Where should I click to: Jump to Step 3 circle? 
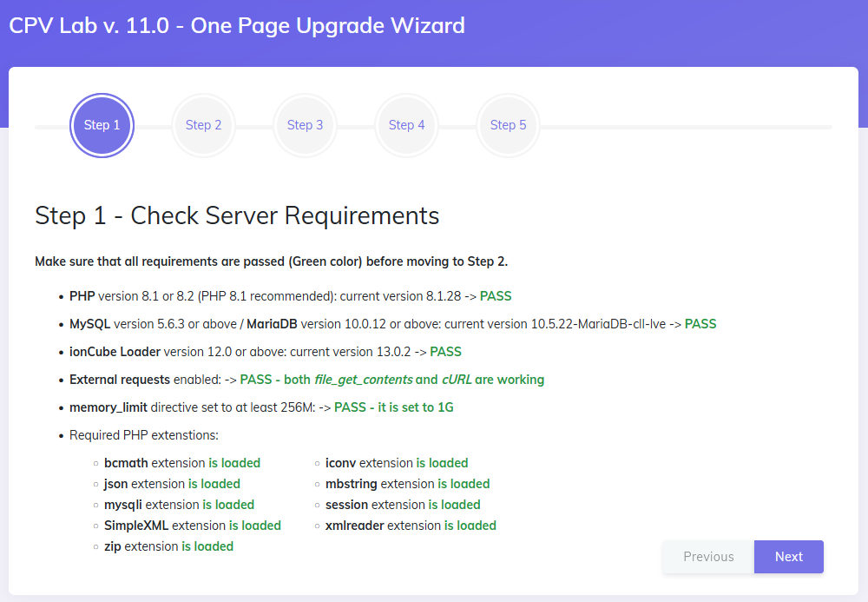[305, 125]
